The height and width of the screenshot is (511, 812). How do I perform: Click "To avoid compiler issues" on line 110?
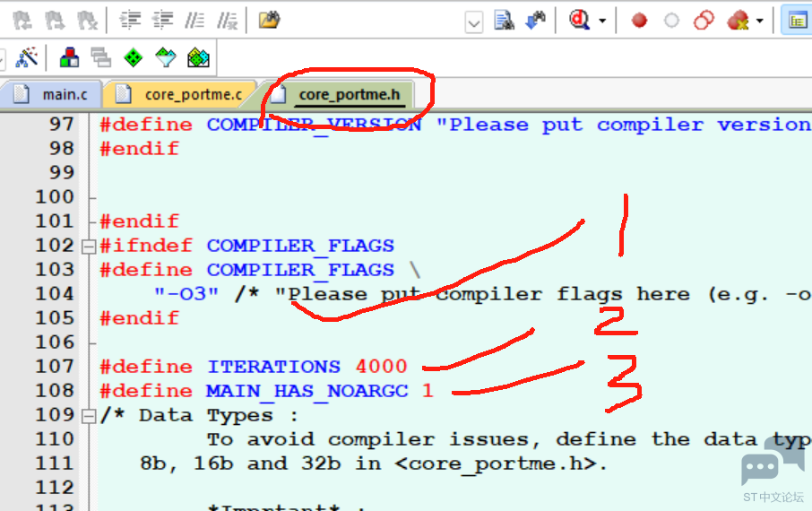pos(374,440)
